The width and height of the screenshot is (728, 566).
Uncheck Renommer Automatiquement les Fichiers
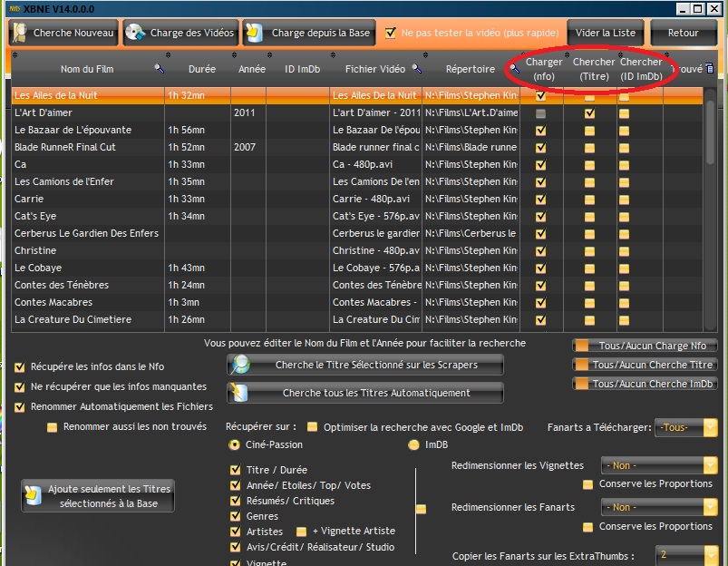pyautogui.click(x=20, y=407)
